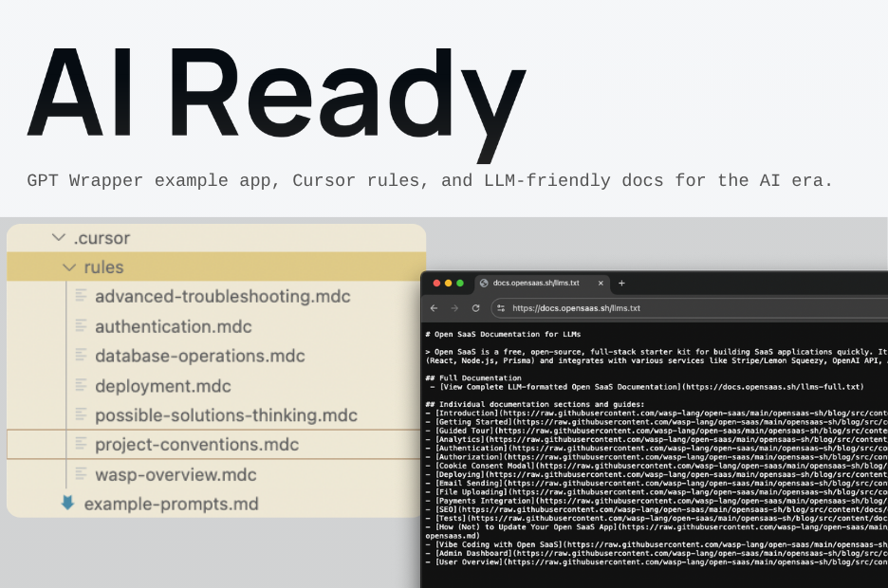Click the file icon beside authentication.mdc
Screen dimensions: 888x588
pyautogui.click(x=82, y=326)
